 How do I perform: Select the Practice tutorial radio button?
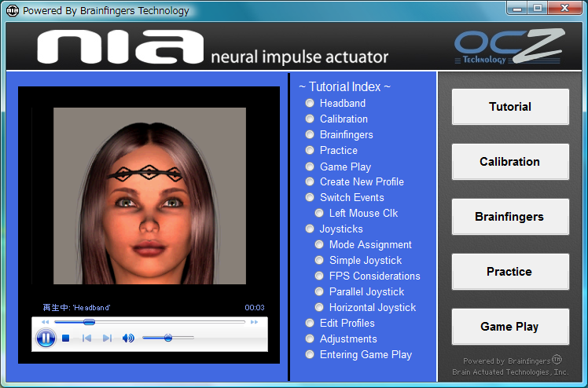coord(310,150)
